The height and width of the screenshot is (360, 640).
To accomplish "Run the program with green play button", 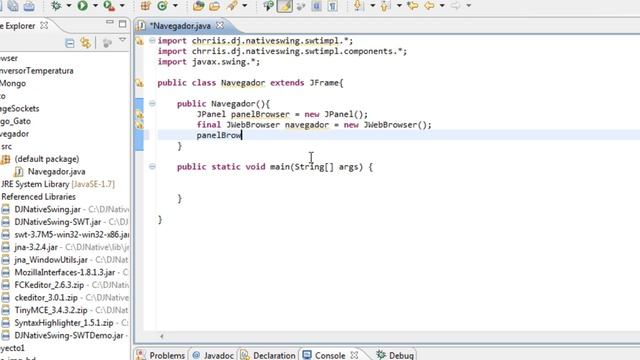I will [x=83, y=5].
